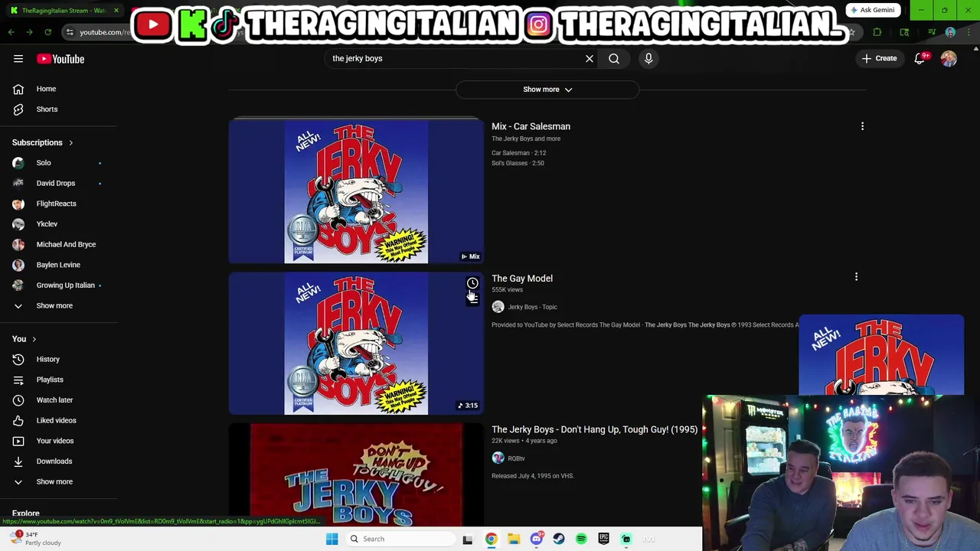Open the Subscriptions section chevron
This screenshot has width=980, height=551.
[70, 142]
